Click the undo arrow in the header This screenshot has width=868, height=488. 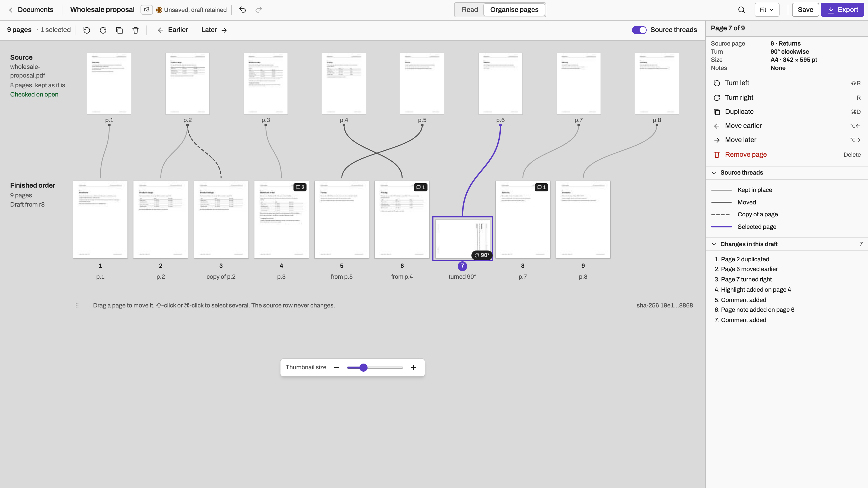242,10
